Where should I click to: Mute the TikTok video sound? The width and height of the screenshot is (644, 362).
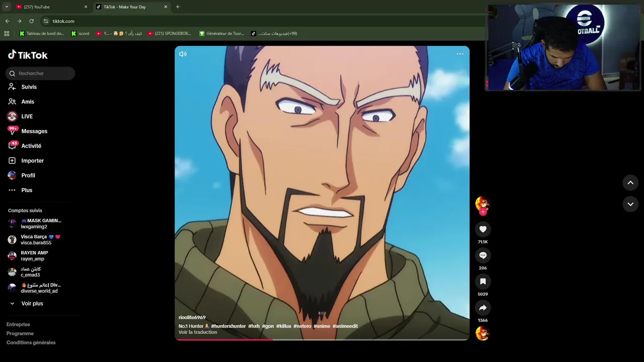click(x=183, y=54)
